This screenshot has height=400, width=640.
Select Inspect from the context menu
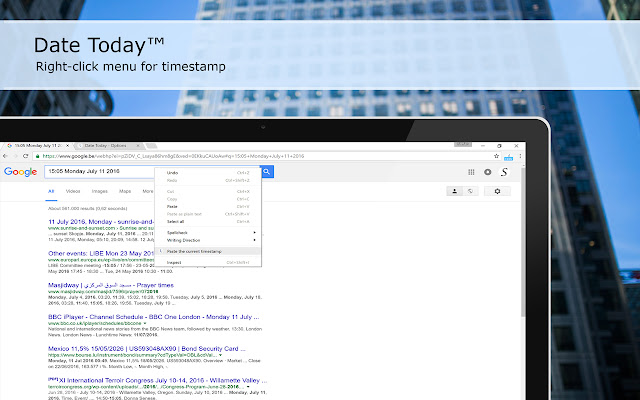(x=174, y=262)
